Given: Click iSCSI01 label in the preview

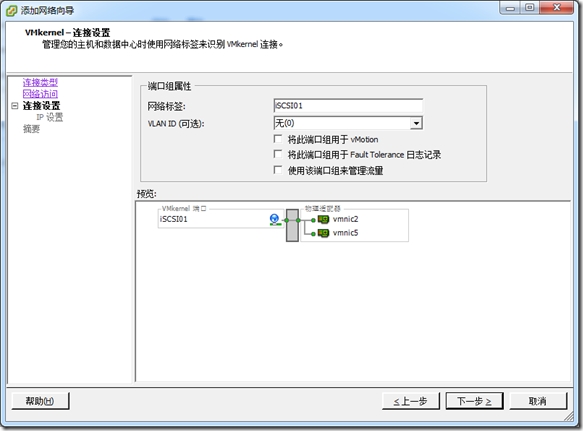Looking at the screenshot, I should [174, 219].
